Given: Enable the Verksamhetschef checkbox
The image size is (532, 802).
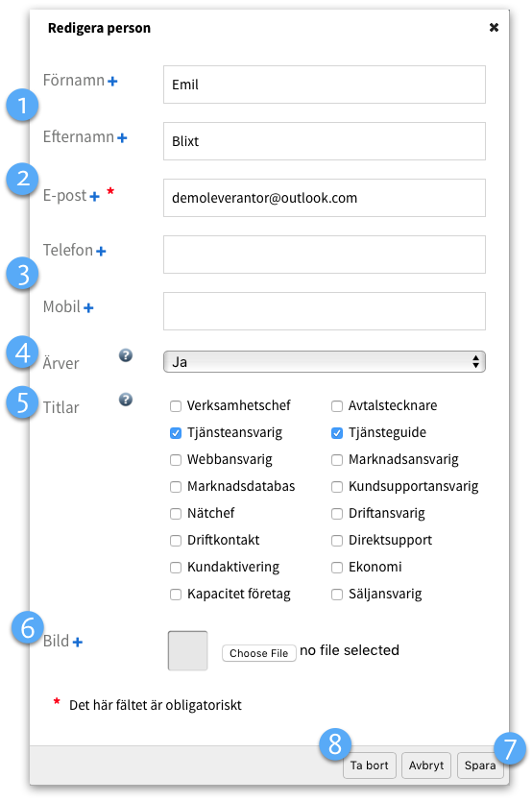Looking at the screenshot, I should coord(176,406).
